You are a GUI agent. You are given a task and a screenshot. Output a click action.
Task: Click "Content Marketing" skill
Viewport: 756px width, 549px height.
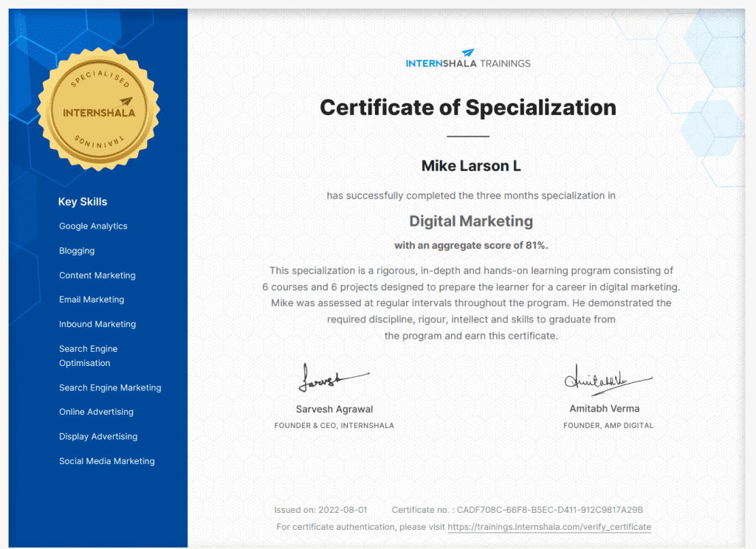pyautogui.click(x=97, y=275)
